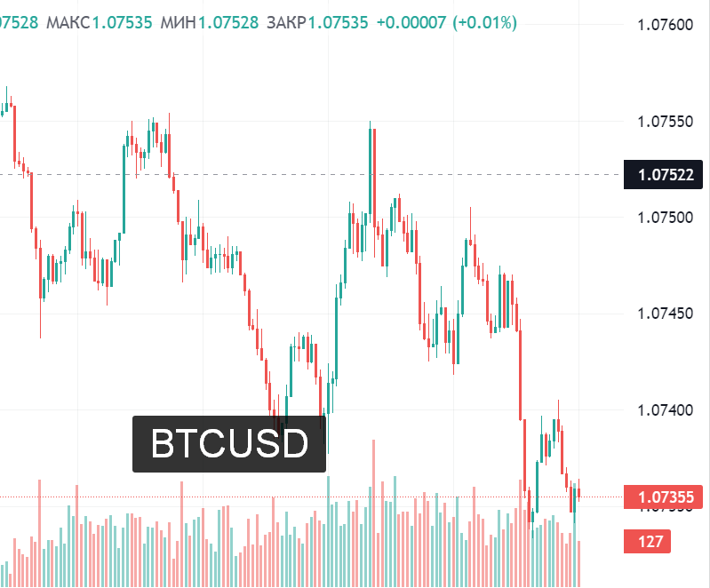Select the 1.07550 price axis label

(665, 121)
